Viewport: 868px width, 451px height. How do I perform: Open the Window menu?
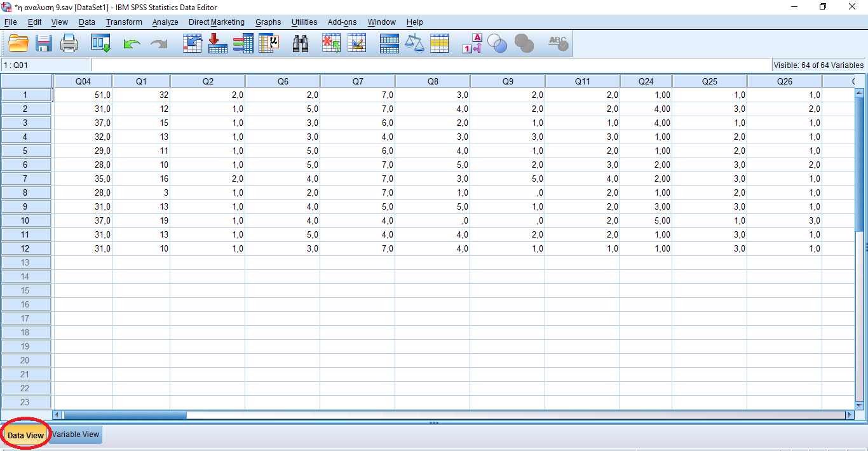pyautogui.click(x=381, y=22)
